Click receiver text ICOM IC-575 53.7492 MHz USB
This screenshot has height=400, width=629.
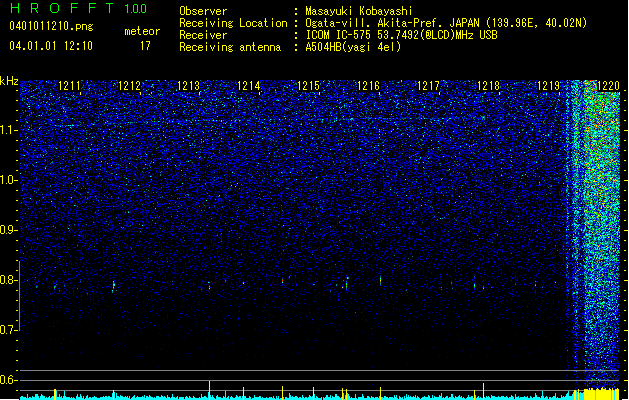(402, 35)
